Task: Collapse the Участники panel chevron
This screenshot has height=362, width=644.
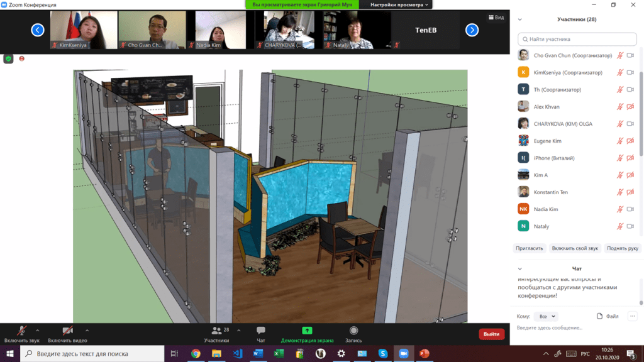Action: point(520,19)
